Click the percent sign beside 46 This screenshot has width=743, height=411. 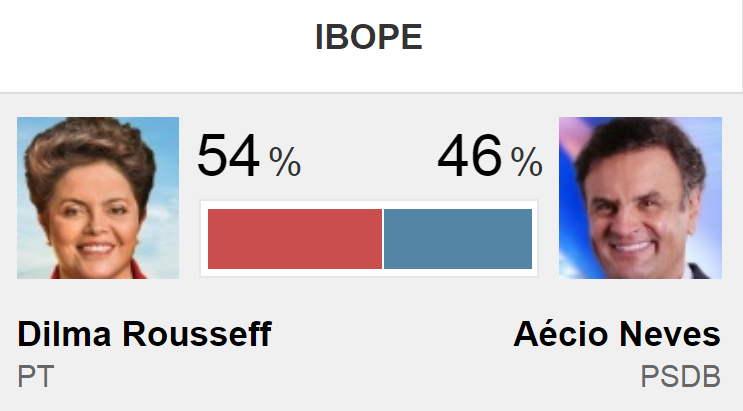pos(526,162)
